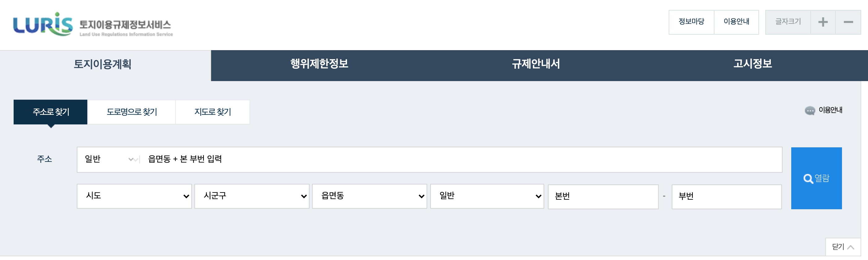
Task: Go to the 고시정보 tab
Action: tap(753, 64)
